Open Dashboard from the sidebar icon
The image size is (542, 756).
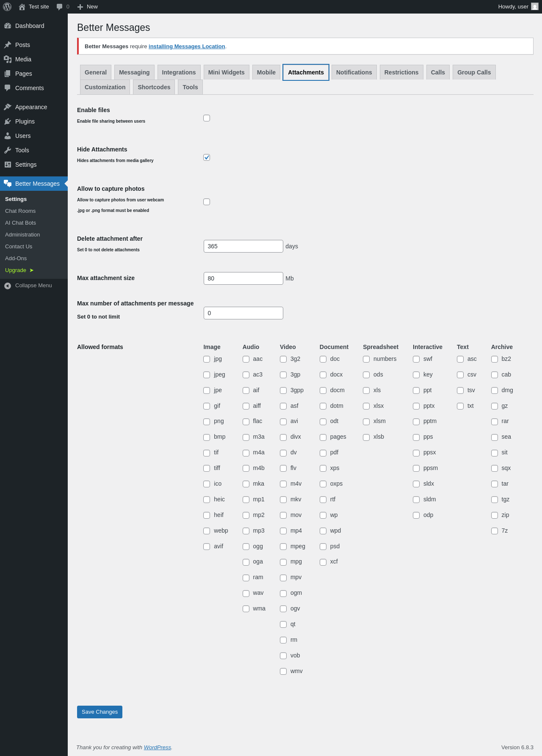(x=8, y=26)
